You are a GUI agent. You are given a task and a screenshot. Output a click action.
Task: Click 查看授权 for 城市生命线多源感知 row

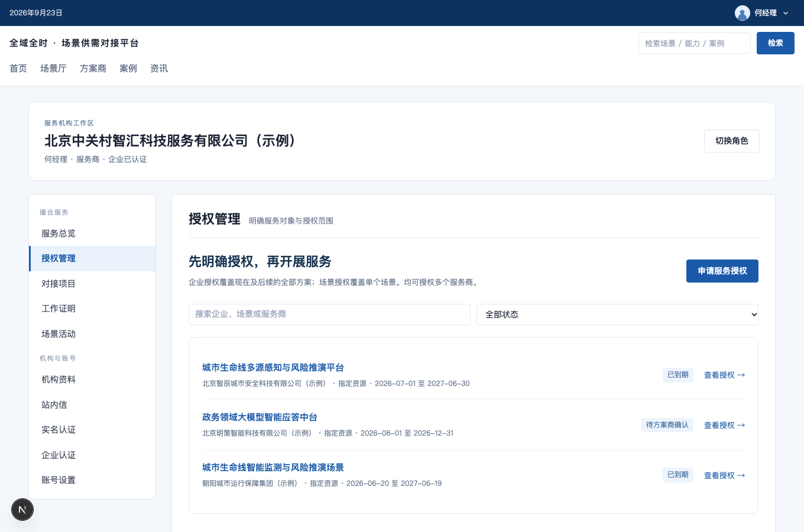(724, 375)
